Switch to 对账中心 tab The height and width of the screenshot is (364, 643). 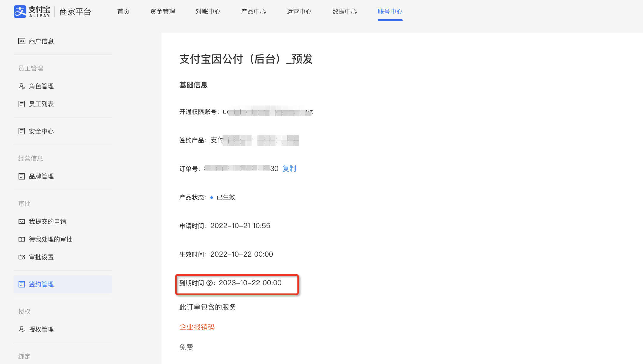coord(208,12)
